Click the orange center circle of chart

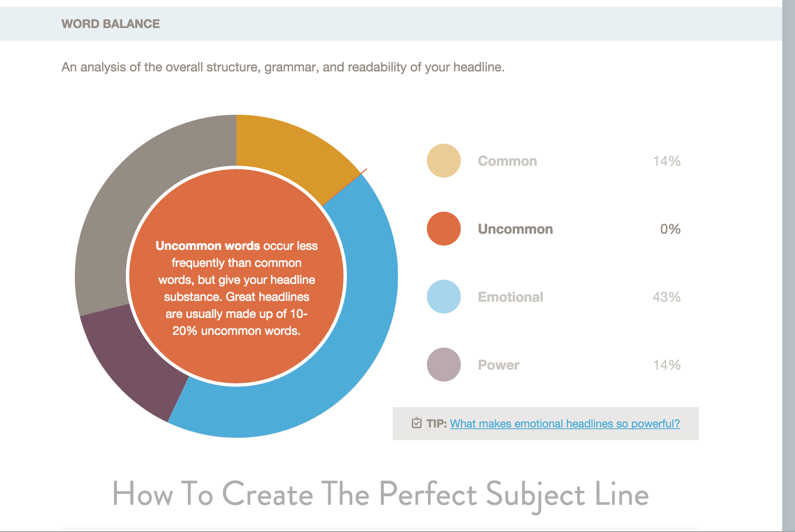[x=236, y=276]
